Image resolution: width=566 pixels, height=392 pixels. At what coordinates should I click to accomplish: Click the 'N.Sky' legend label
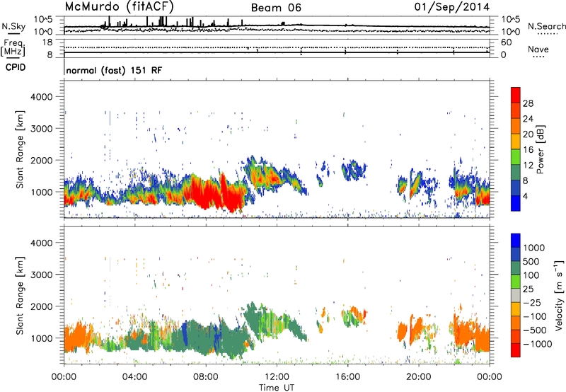(13, 26)
